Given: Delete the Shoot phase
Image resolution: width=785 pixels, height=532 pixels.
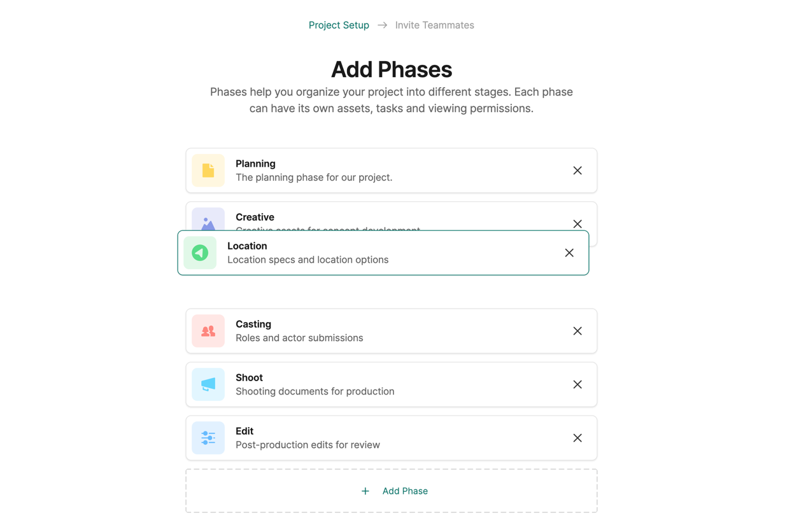Looking at the screenshot, I should (577, 384).
